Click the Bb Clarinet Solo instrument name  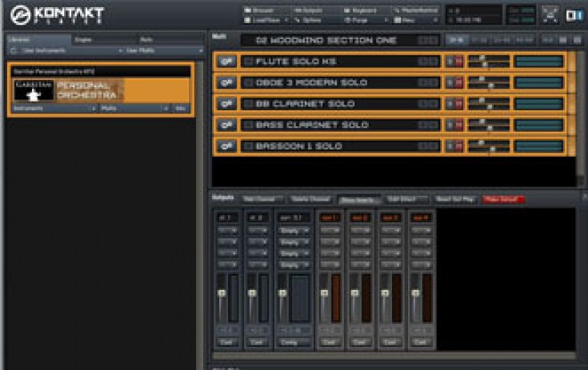click(x=306, y=104)
